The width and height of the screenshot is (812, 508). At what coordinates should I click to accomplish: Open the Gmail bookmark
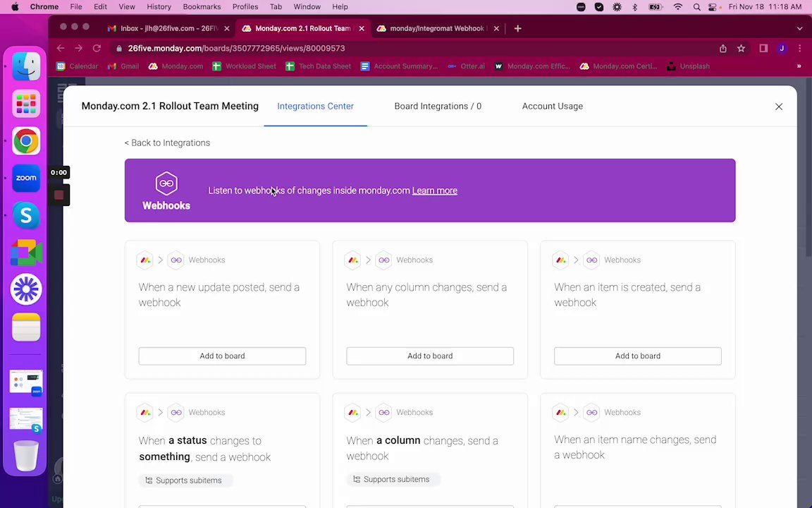123,66
